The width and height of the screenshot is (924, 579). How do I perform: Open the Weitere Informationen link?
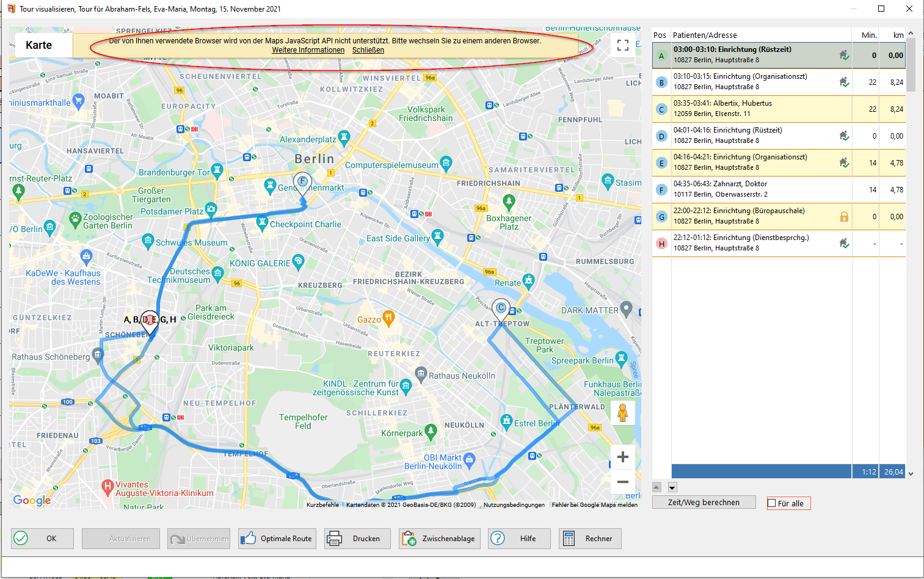(x=308, y=50)
